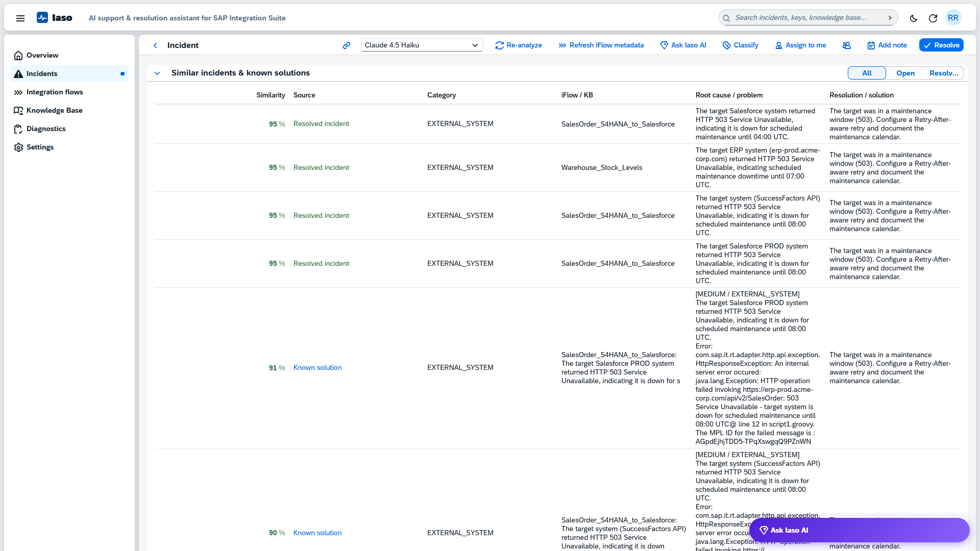Viewport: 980px width, 551px height.
Task: Open Overview in the sidebar
Action: pyautogui.click(x=69, y=56)
